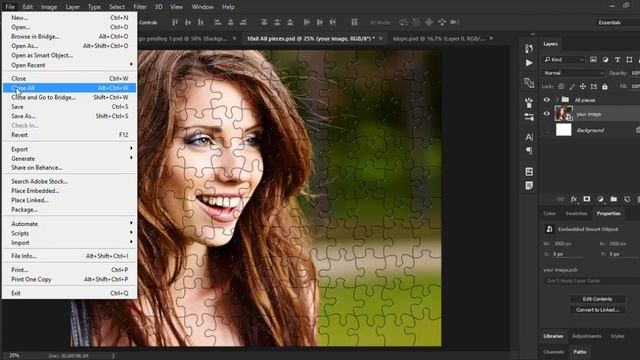The image size is (640, 360).
Task: Click the 3D pan mode icon
Action: (429, 22)
